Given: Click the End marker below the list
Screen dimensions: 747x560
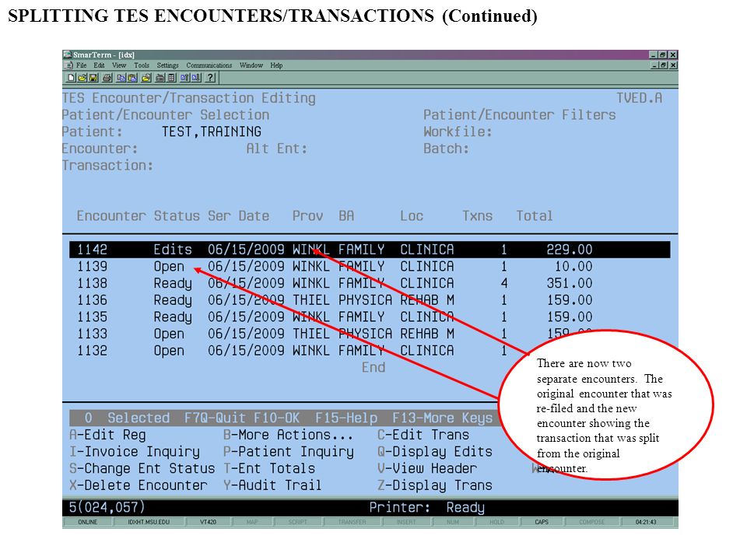Looking at the screenshot, I should tap(373, 368).
